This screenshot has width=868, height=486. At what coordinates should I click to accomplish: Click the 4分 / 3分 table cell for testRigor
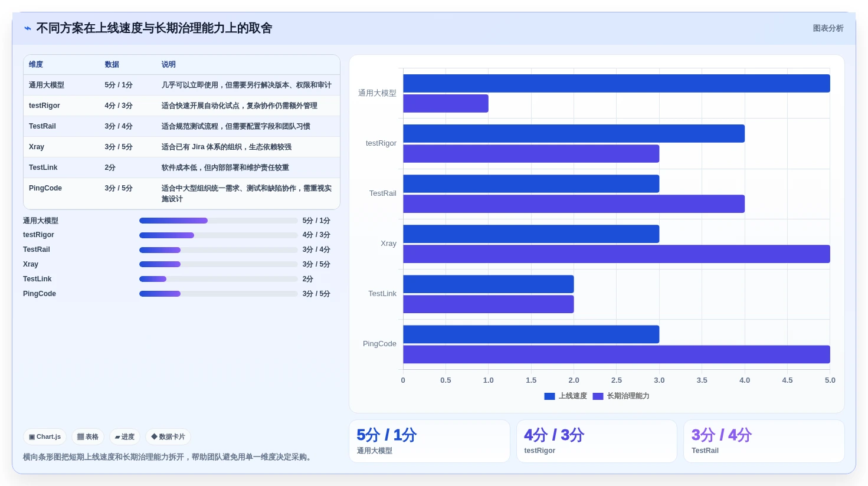119,106
